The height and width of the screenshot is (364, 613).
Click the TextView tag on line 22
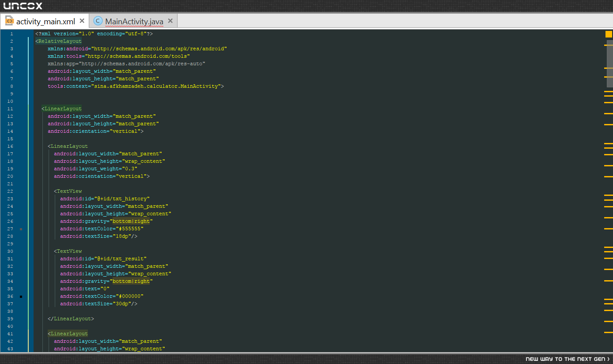68,191
